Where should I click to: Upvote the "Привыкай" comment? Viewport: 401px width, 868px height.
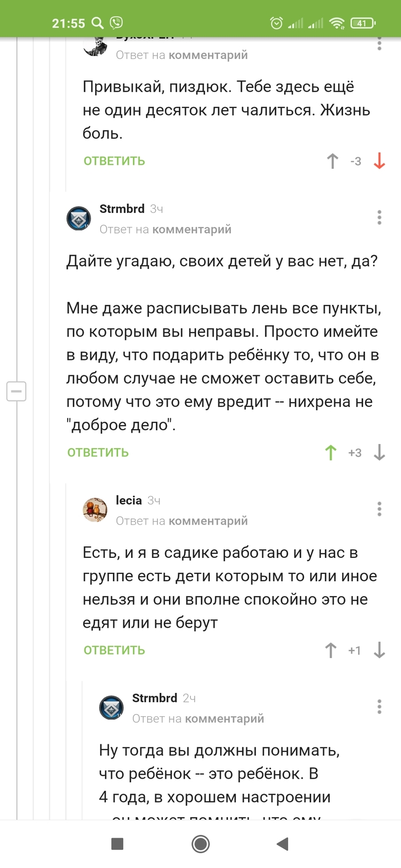click(x=332, y=161)
